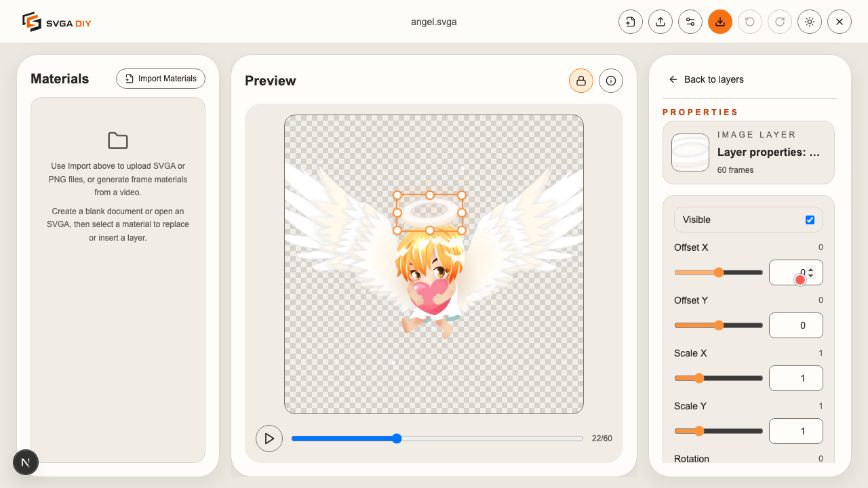This screenshot has width=868, height=488.
Task: Click the Import Materials button
Action: click(161, 79)
